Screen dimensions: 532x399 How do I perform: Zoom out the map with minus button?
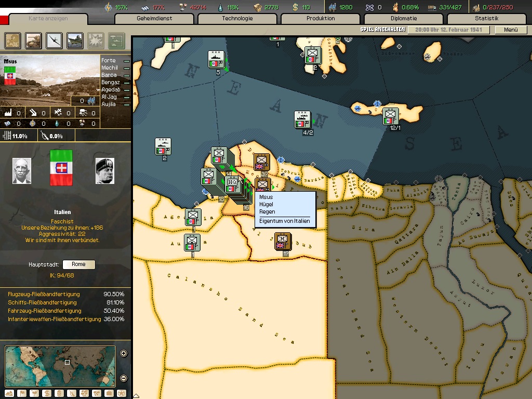tap(124, 378)
